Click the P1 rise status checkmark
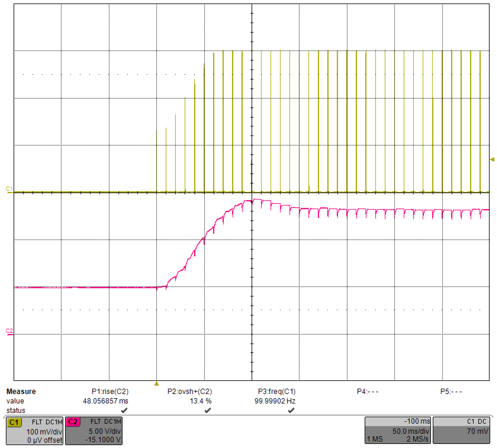Viewport: 497px width, 448px height. [x=124, y=410]
